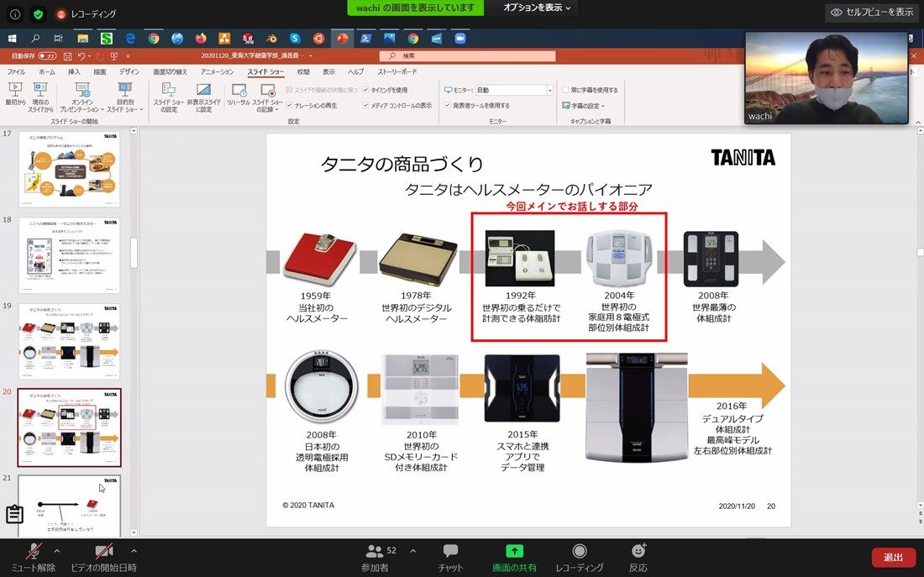Click the green encryption shield icon

(39, 14)
